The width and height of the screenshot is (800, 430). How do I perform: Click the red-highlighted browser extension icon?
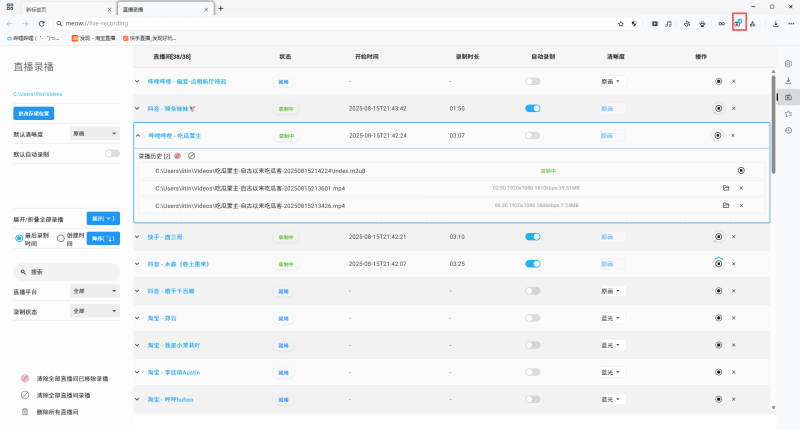(x=738, y=23)
